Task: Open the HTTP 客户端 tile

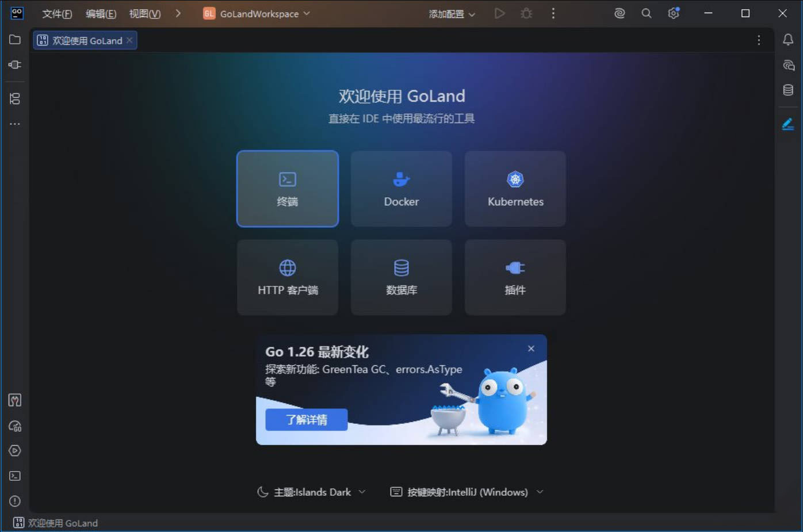Action: [288, 277]
